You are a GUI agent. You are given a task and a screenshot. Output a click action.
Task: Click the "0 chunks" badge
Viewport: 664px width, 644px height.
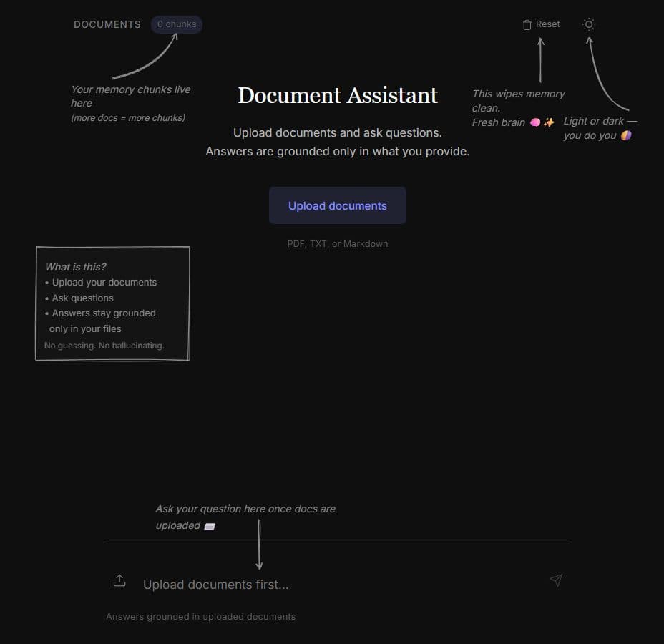coord(177,24)
